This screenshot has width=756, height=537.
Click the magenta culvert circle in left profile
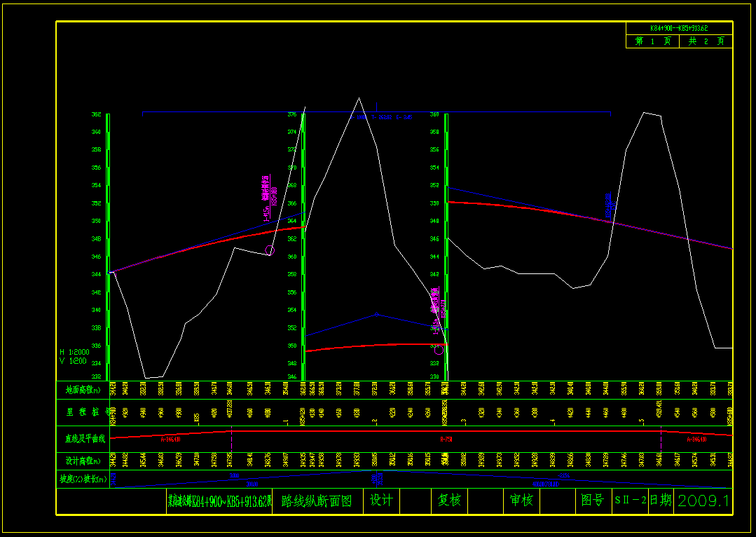270,250
